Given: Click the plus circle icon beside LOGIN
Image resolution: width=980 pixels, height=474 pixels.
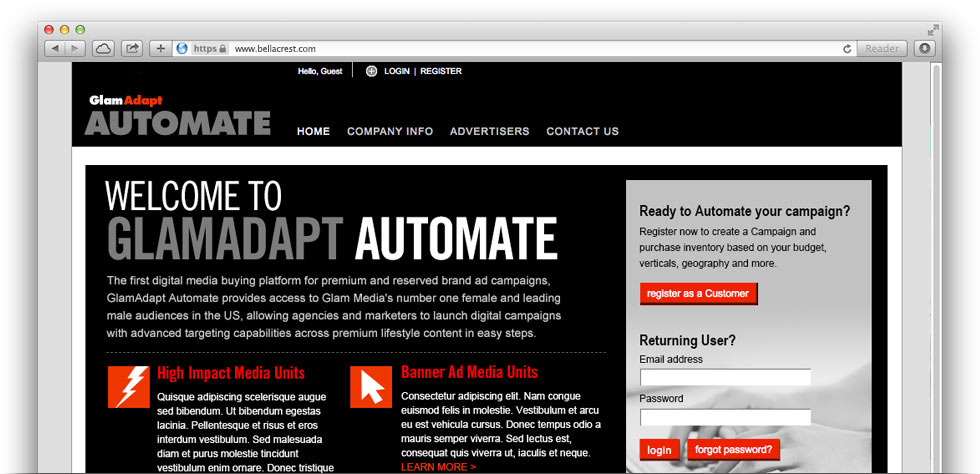Looking at the screenshot, I should (371, 71).
